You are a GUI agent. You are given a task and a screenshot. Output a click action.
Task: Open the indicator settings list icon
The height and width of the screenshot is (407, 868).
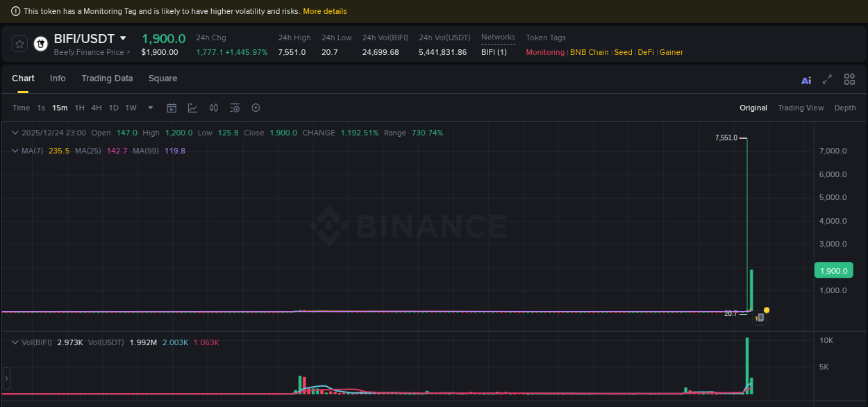point(234,108)
